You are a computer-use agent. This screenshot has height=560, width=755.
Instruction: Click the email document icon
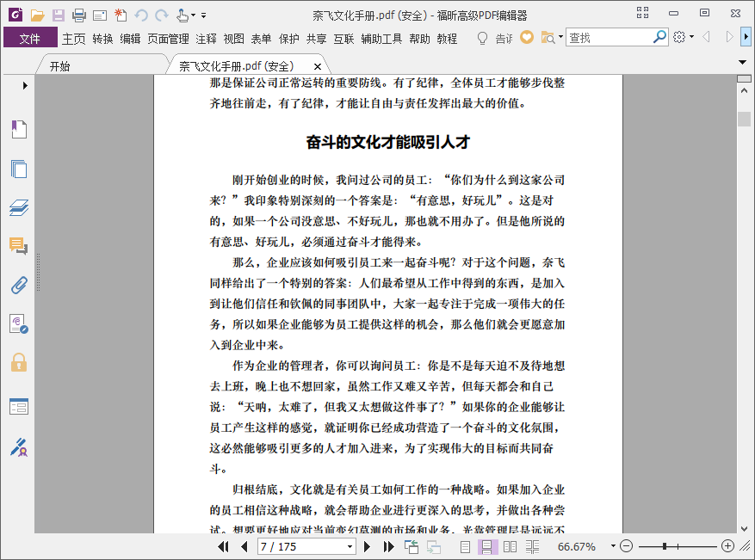[x=100, y=15]
